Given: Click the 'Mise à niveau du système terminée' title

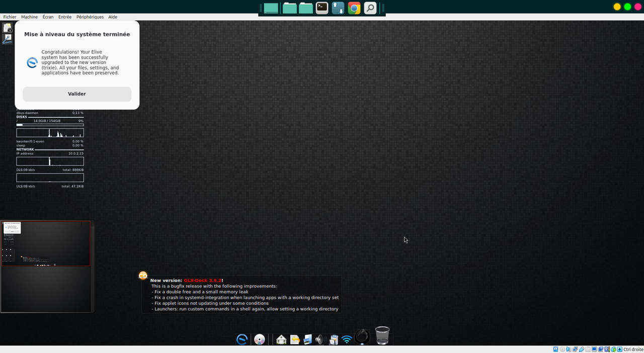Looking at the screenshot, I should coord(77,34).
